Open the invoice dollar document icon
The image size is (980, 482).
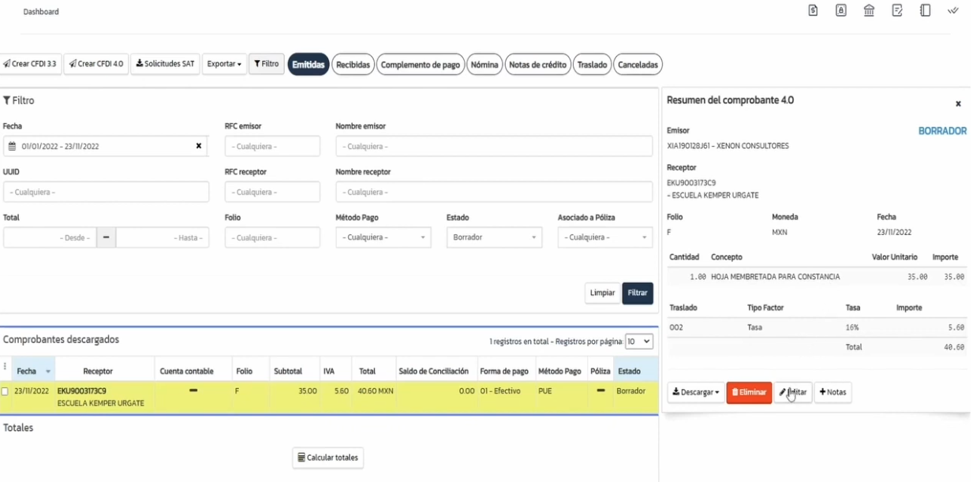[813, 10]
